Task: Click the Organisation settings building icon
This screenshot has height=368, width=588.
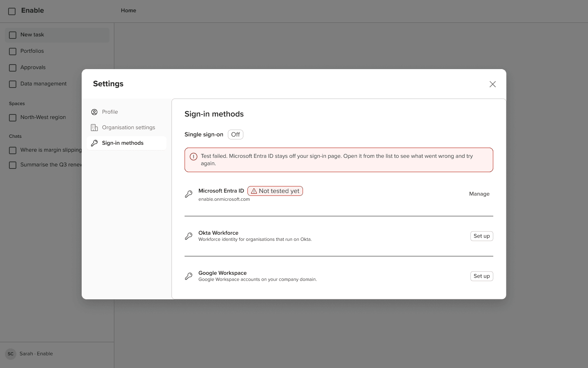Action: (x=94, y=128)
